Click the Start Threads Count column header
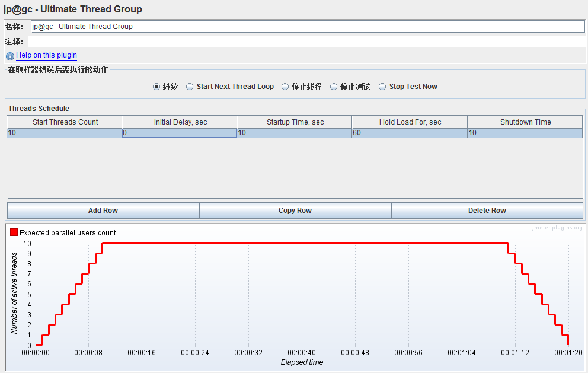588x373 pixels. click(x=65, y=122)
